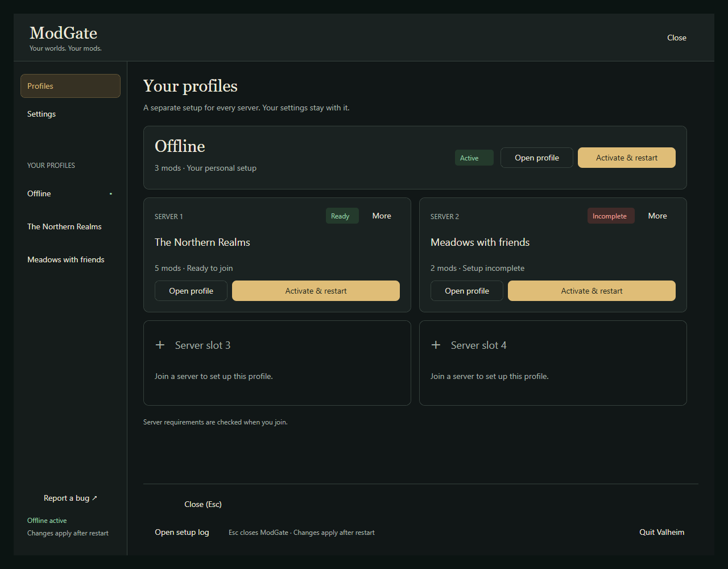Click '2 mods · Setup incomplete' text
Screen dimensions: 728x569
[x=478, y=268]
